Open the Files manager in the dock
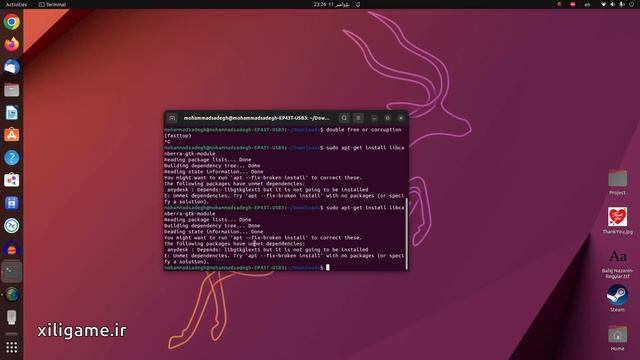The width and height of the screenshot is (640, 360). coord(11,90)
